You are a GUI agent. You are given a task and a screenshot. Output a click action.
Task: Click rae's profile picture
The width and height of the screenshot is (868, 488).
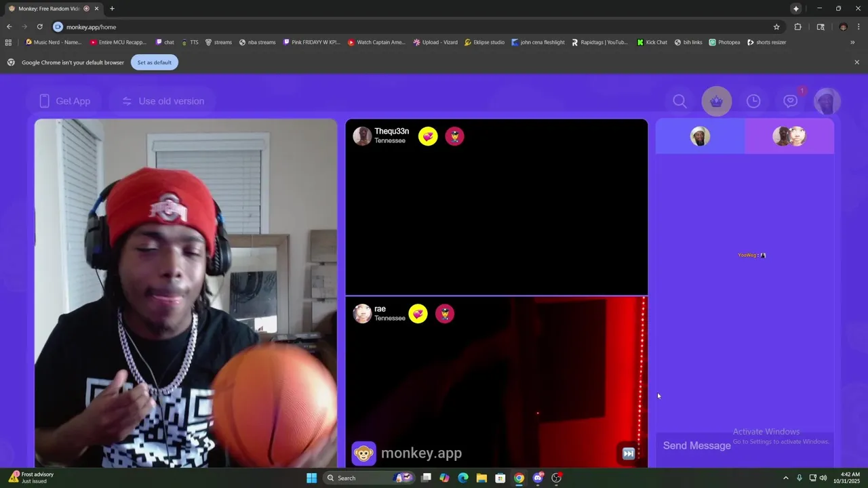coord(362,313)
